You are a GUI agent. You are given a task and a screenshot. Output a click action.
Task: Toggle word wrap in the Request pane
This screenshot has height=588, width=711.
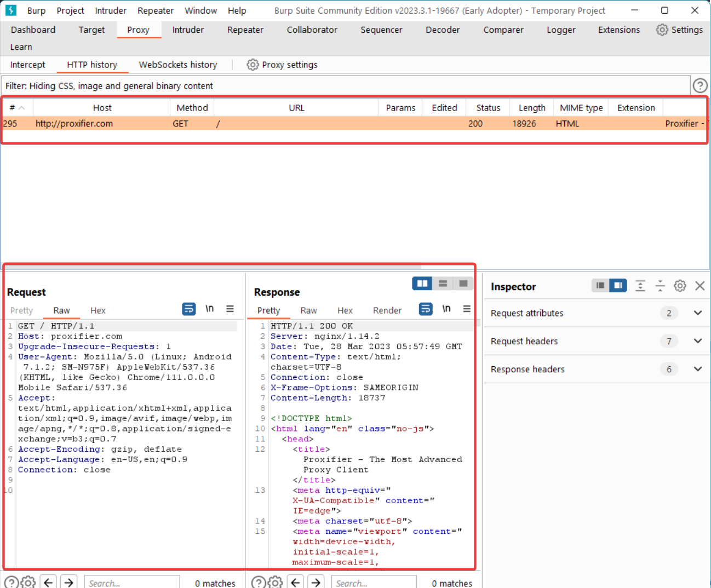pos(188,309)
